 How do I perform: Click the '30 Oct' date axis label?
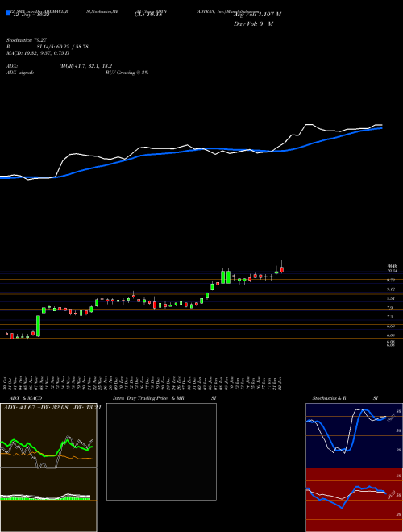[6, 383]
